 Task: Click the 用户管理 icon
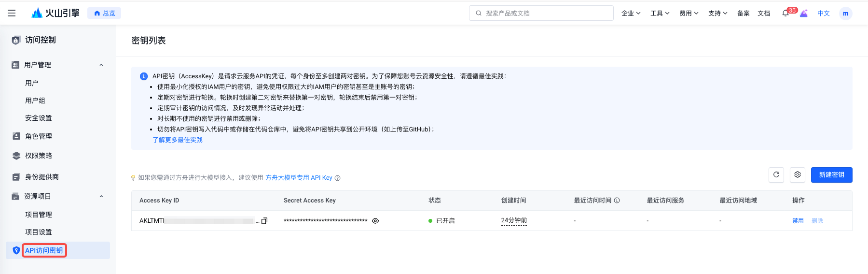[15, 65]
